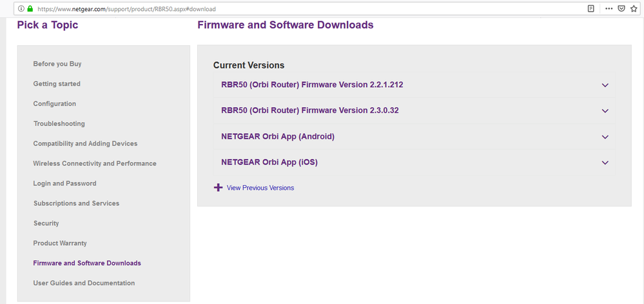Select Before you Buy topic

coord(57,64)
